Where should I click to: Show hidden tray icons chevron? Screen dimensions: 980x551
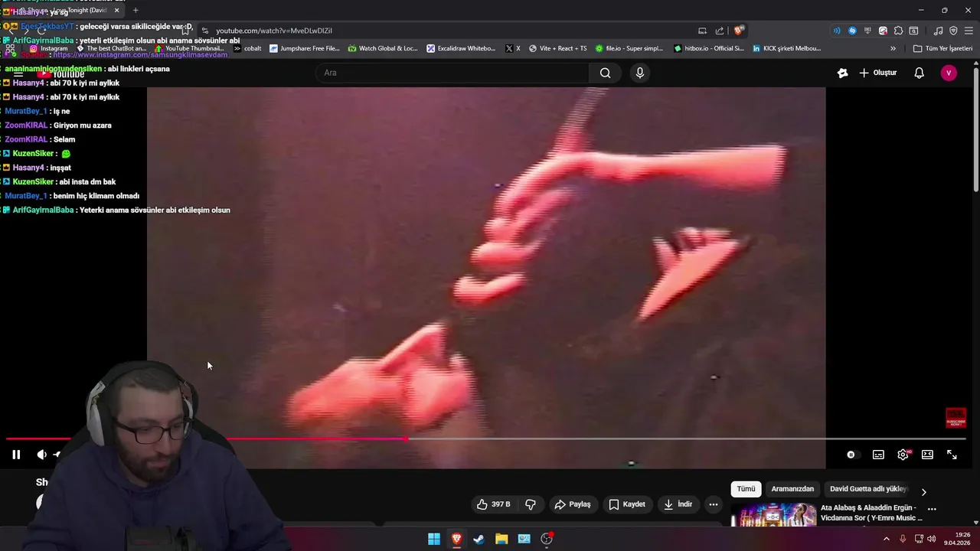pyautogui.click(x=887, y=539)
